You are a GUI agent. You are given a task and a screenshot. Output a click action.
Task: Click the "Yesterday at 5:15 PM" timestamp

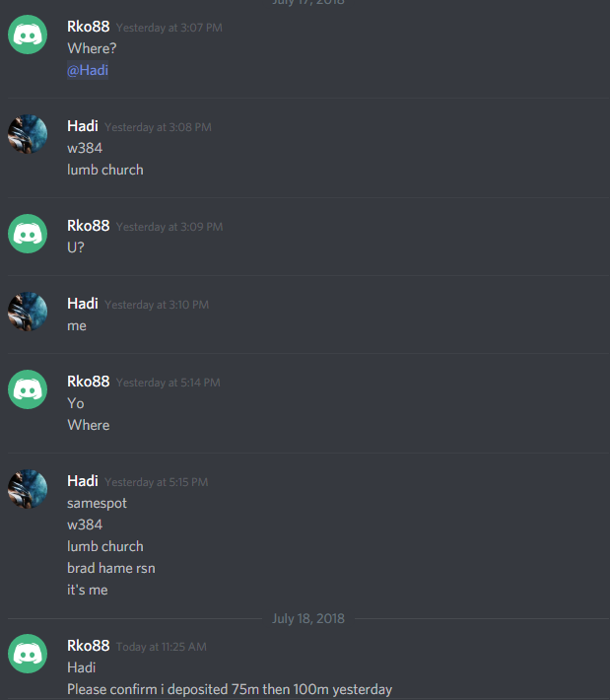[156, 482]
